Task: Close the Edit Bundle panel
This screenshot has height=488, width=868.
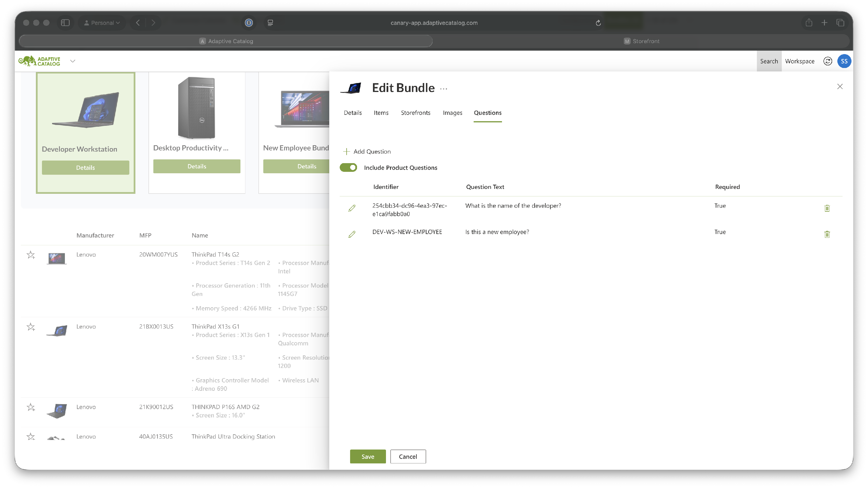Action: (839, 86)
